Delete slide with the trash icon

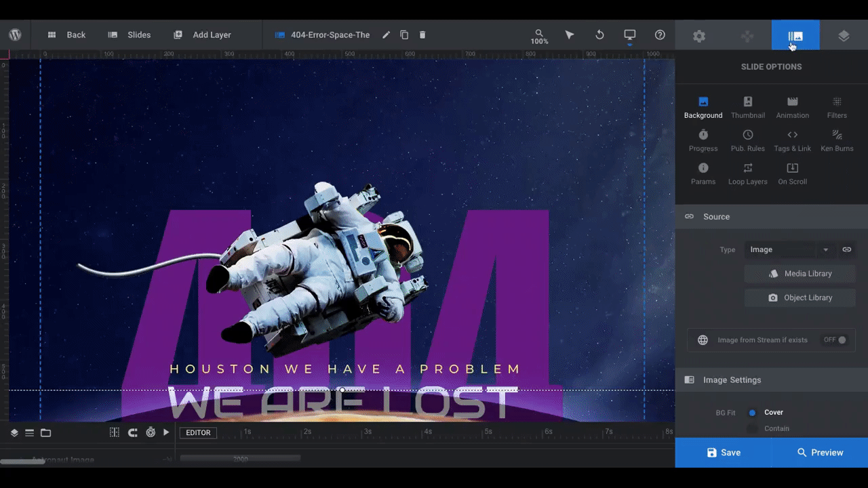422,35
